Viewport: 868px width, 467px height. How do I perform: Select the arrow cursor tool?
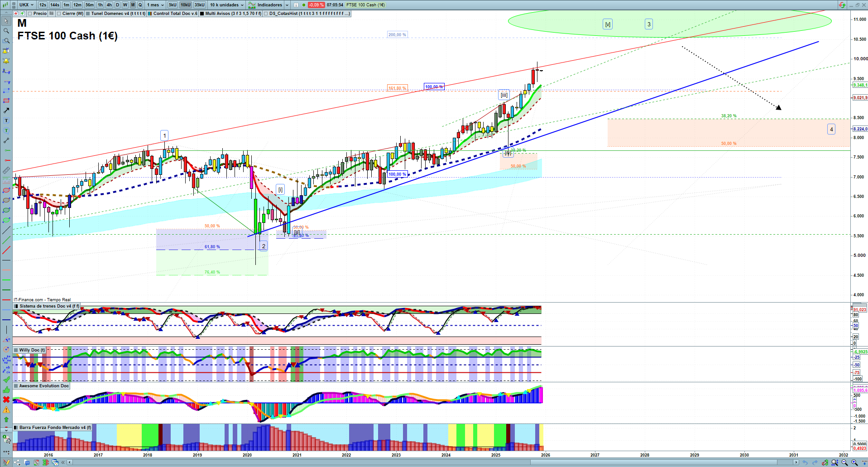[x=6, y=21]
